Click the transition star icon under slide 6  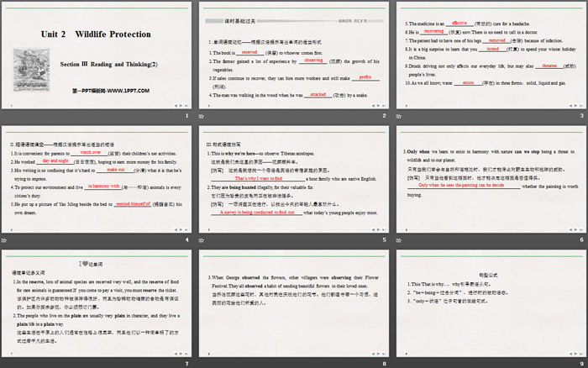click(399, 240)
